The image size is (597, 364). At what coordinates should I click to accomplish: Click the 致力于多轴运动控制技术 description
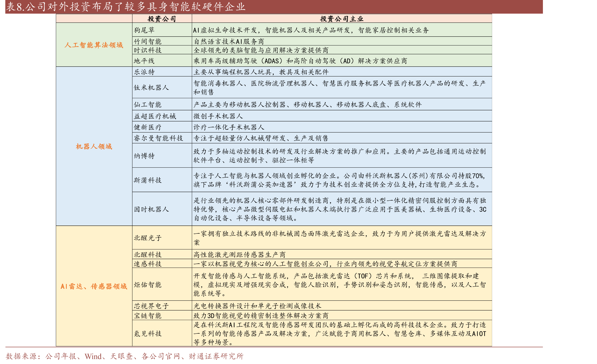click(342, 155)
